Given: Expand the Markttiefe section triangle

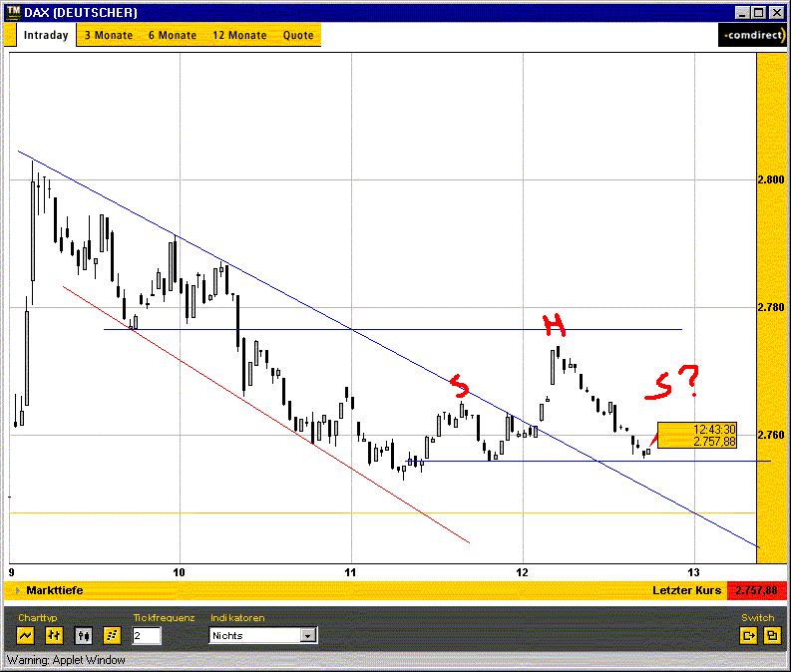Looking at the screenshot, I should pyautogui.click(x=17, y=590).
